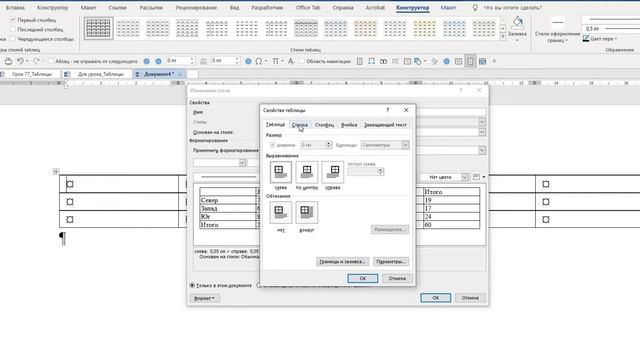The image size is (640, 360).
Task: Click the customize quick access toolbar arrow
Action: pyautogui.click(x=494, y=61)
